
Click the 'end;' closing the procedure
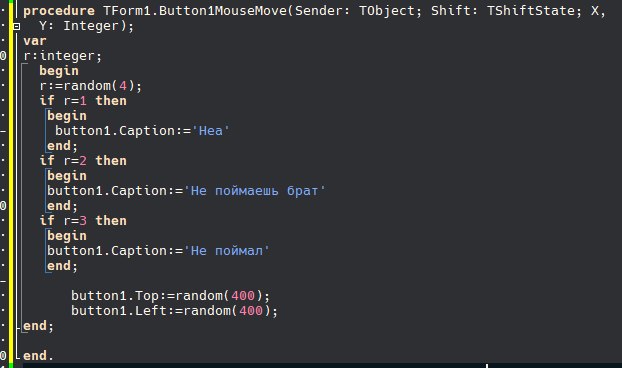38,326
